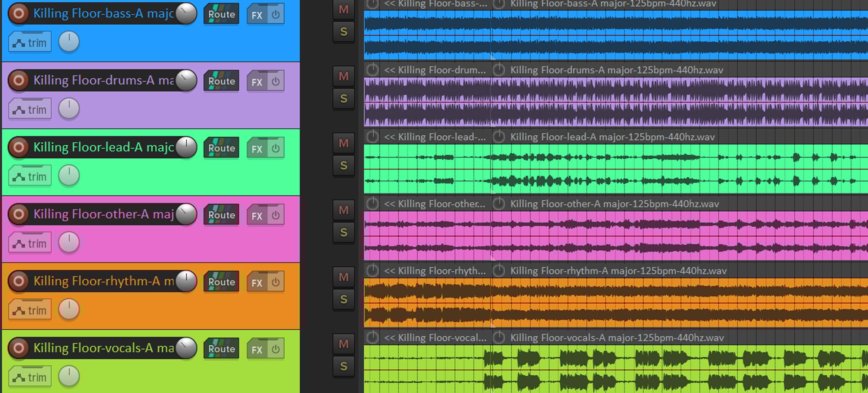Click the volume knob on the other track
The image size is (868, 393).
point(186,214)
